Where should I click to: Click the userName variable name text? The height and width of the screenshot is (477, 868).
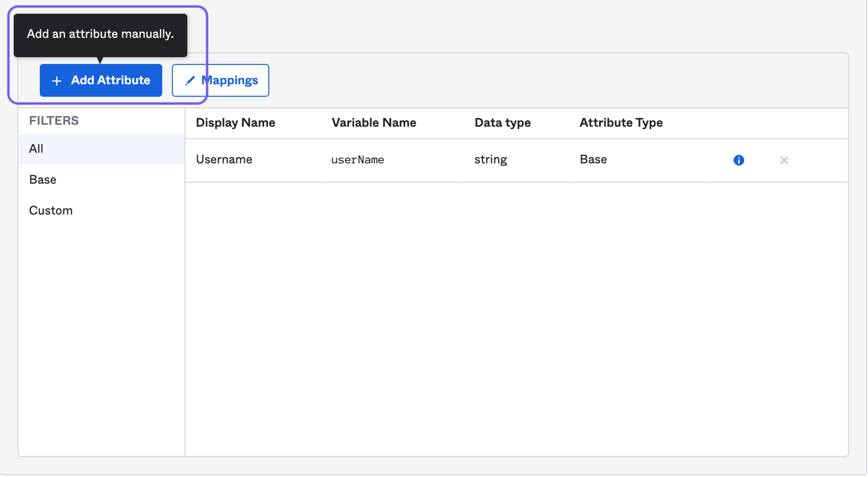(x=358, y=160)
